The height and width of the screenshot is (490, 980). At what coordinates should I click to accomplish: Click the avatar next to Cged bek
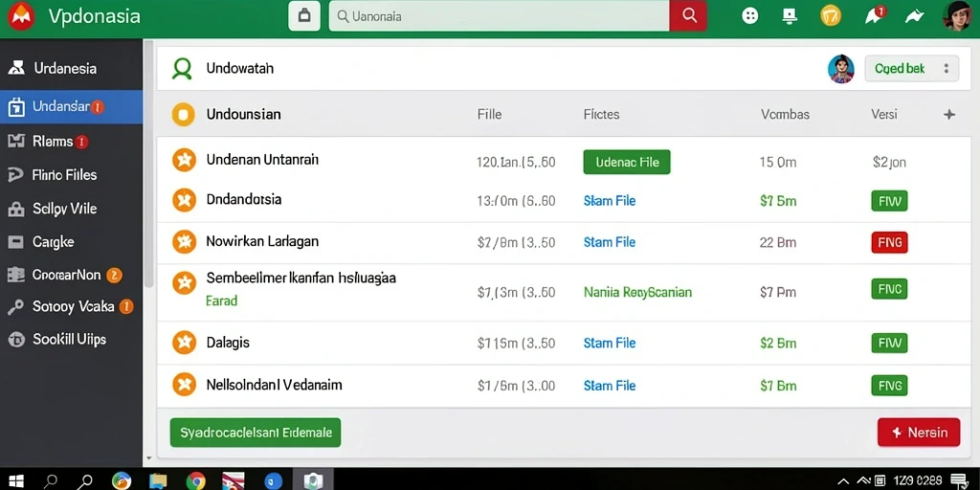pyautogui.click(x=840, y=69)
